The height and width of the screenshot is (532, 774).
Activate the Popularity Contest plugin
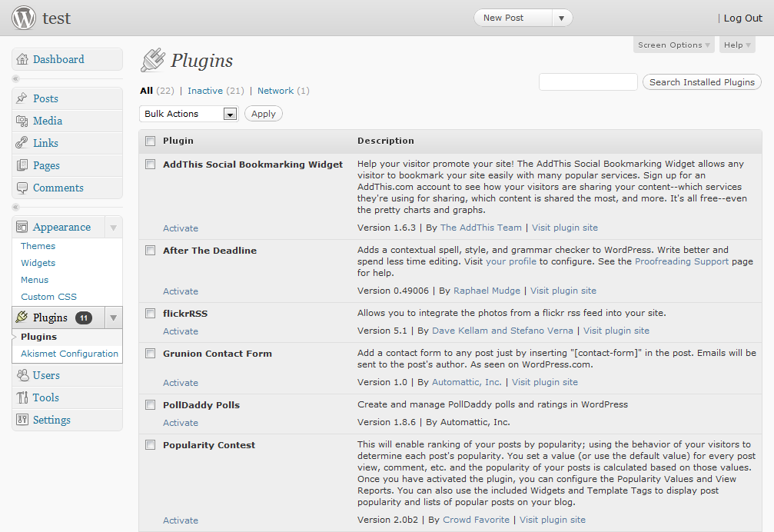point(181,520)
